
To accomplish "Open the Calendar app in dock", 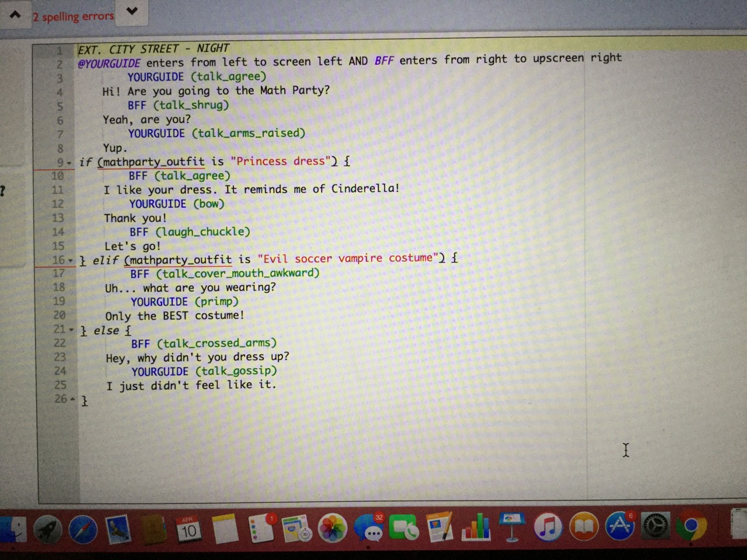I will [188, 529].
